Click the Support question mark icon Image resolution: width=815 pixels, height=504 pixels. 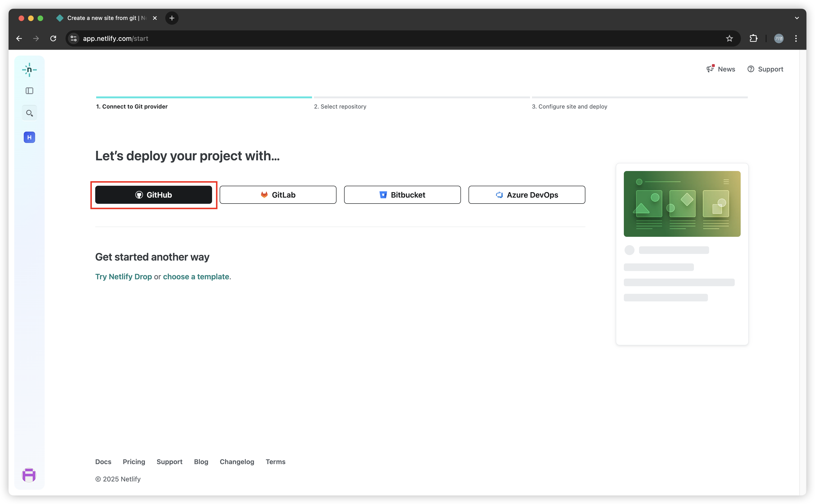tap(751, 69)
